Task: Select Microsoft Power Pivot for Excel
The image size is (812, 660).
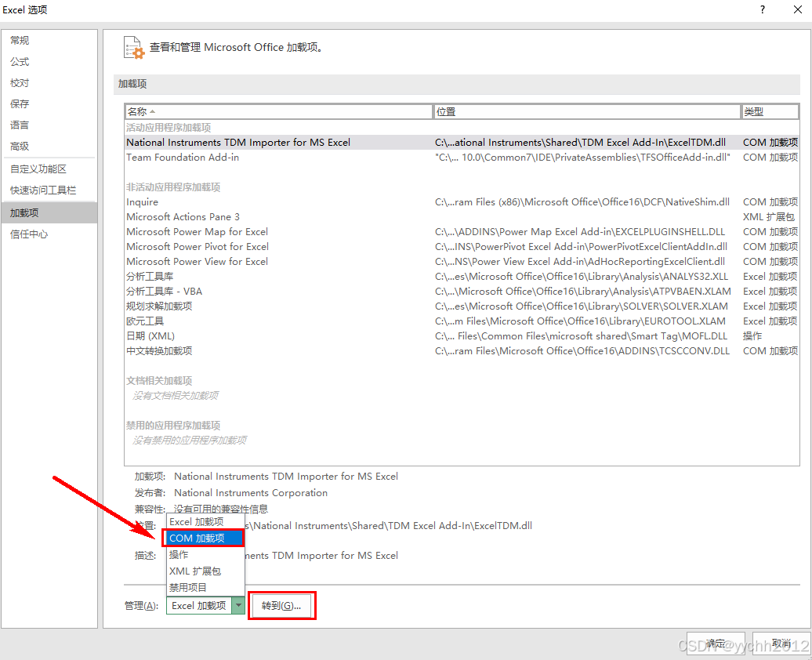Action: click(x=462, y=247)
